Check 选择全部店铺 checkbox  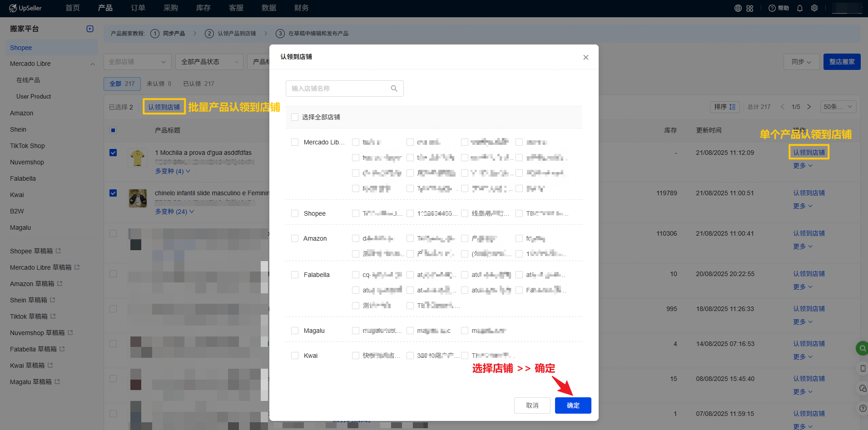point(295,117)
